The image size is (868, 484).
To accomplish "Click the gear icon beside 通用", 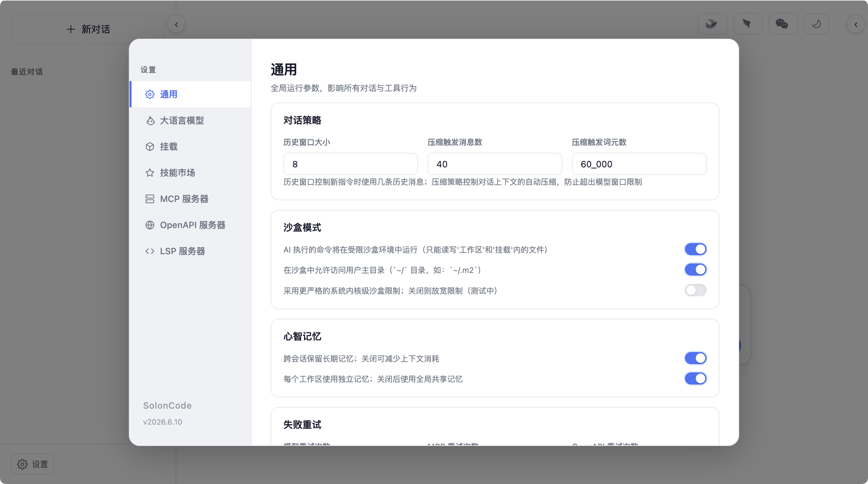I will [x=150, y=94].
